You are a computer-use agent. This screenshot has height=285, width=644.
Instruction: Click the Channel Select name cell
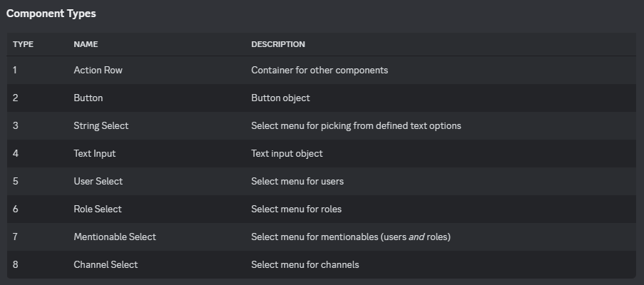(x=106, y=264)
